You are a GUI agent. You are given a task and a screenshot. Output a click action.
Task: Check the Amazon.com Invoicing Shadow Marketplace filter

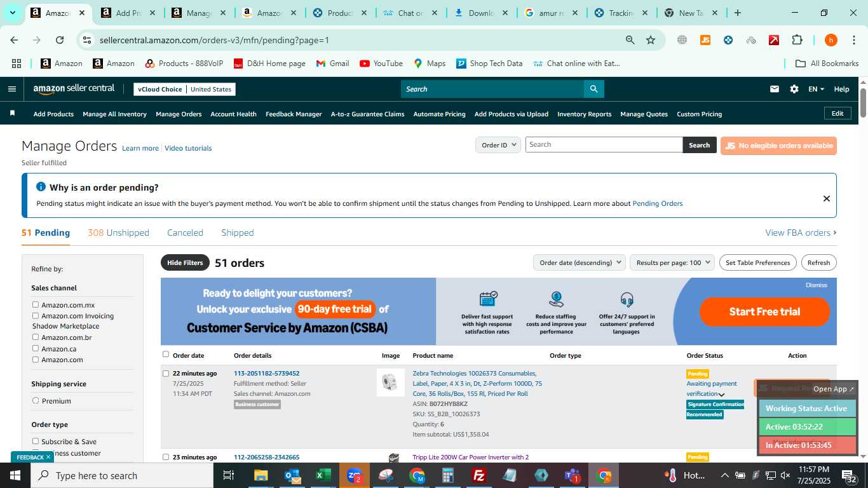[36, 316]
